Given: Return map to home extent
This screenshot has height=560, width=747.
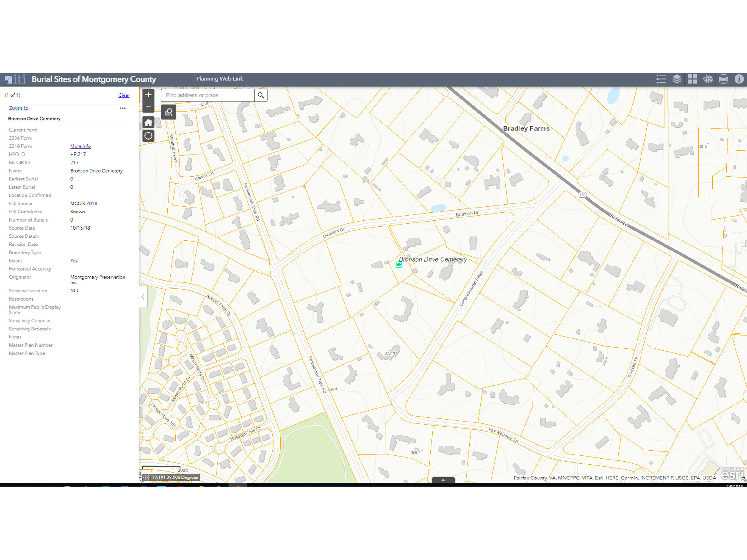Looking at the screenshot, I should click(x=148, y=122).
